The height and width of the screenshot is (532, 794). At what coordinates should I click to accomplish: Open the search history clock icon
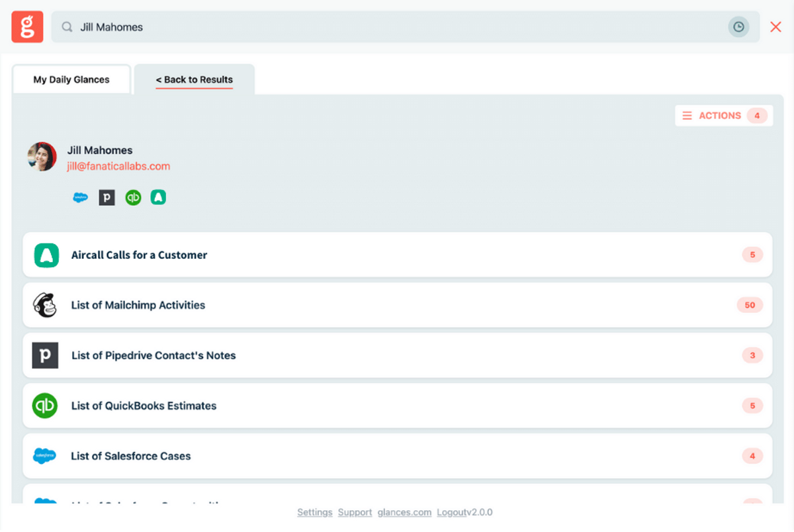(738, 27)
